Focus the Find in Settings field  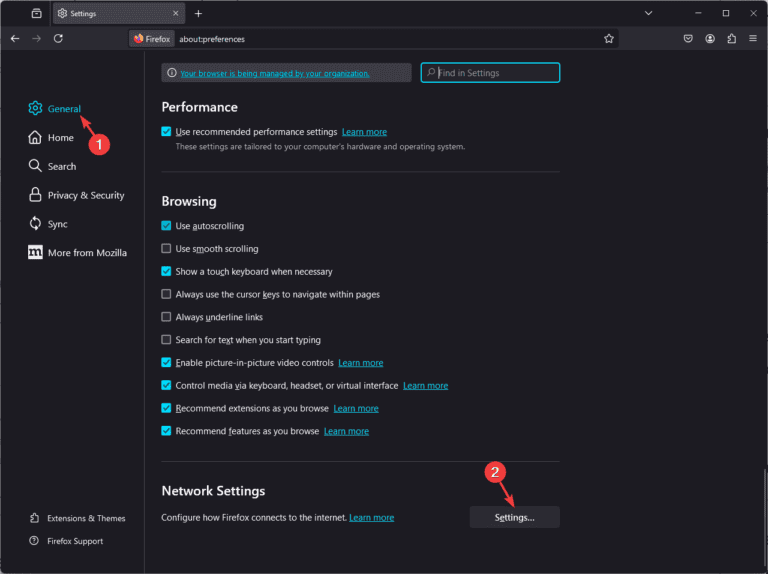(x=490, y=72)
